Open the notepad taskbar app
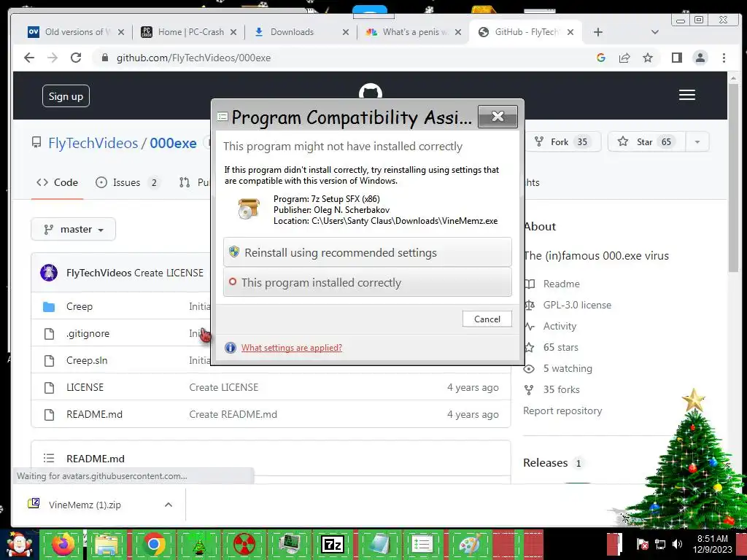Screen dimensions: 747x560 click(x=378, y=544)
